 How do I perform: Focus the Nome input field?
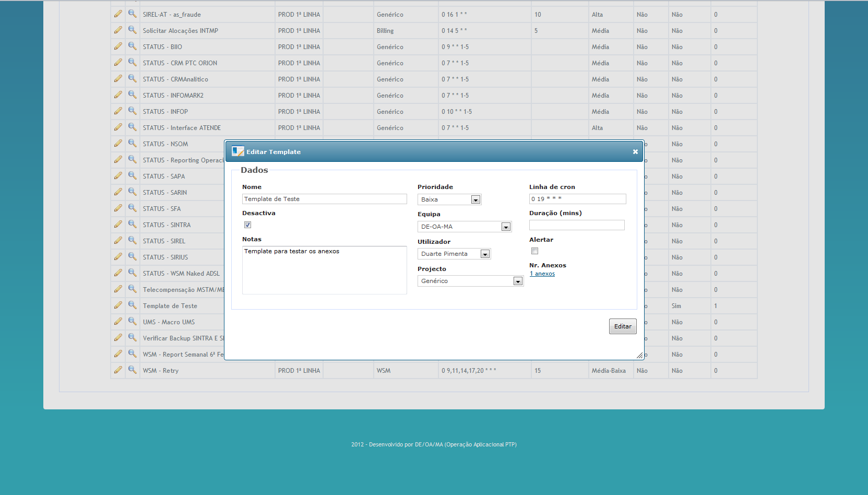pos(325,199)
